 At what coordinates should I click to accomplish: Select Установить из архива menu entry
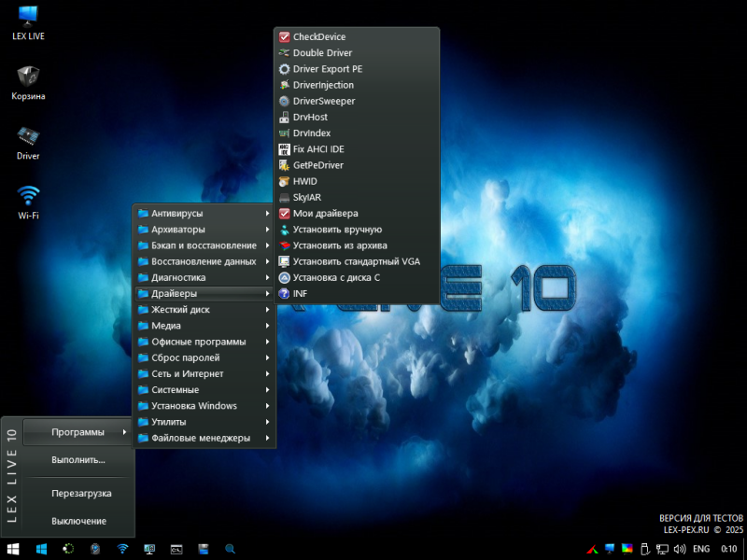click(x=339, y=245)
